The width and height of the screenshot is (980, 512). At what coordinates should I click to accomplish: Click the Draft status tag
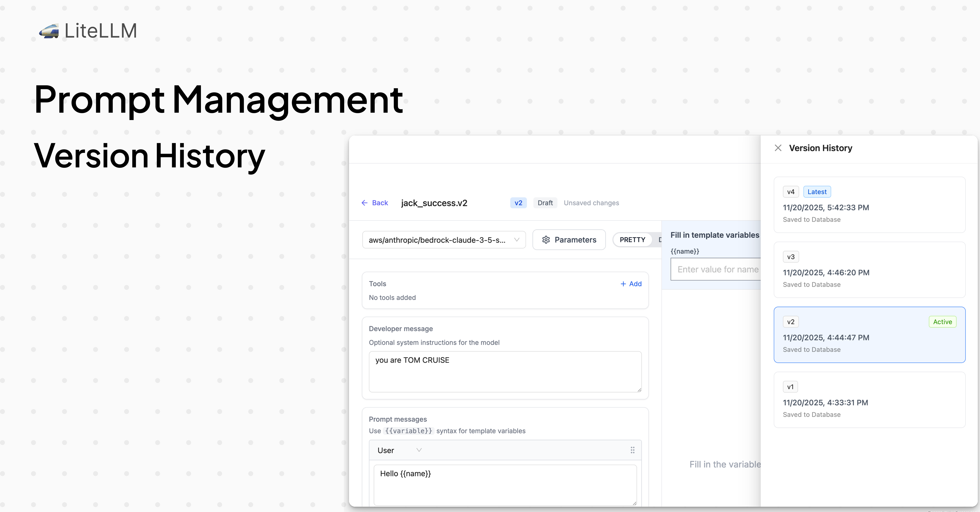tap(545, 203)
